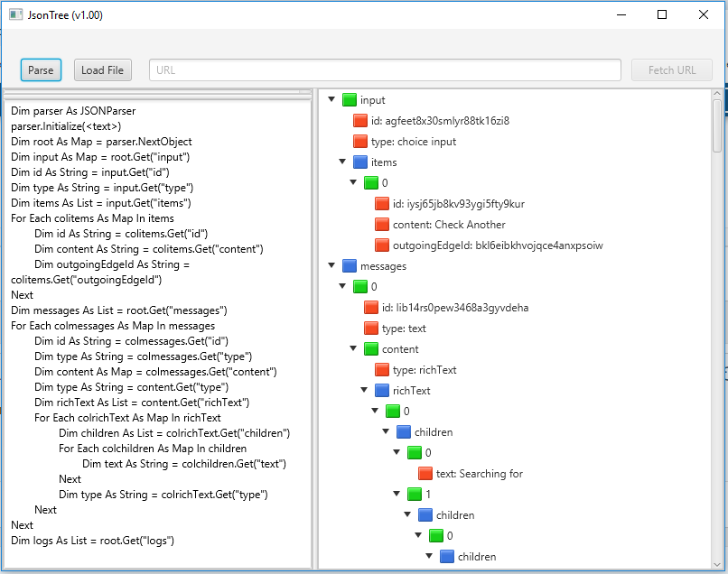This screenshot has width=728, height=574.
Task: Click red icon for type richText
Action: coord(382,370)
